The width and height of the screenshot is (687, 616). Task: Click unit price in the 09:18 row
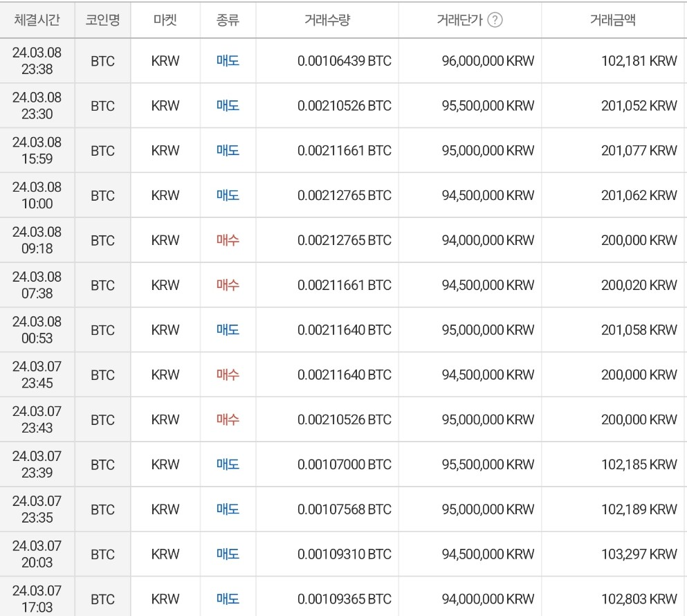tap(488, 240)
